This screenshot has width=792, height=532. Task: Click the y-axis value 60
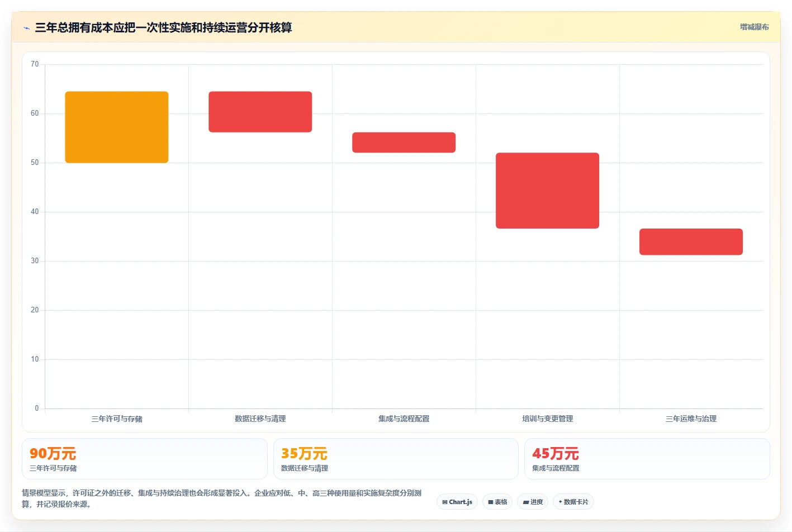(35, 113)
